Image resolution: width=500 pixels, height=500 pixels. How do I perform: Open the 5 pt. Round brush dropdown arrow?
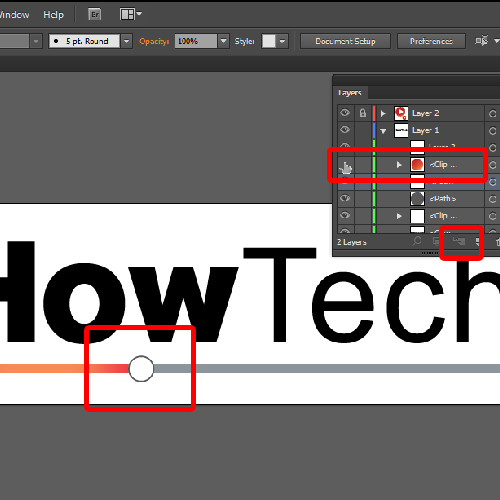click(126, 41)
